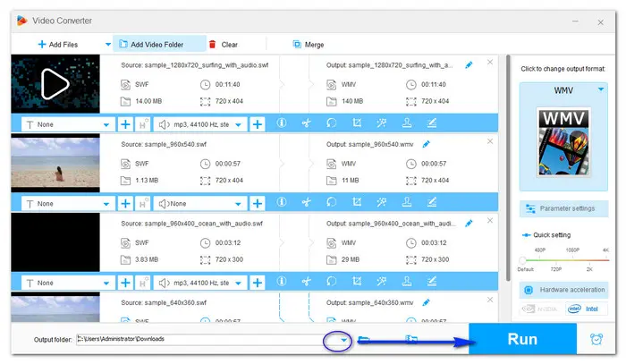Clear the file list
The width and height of the screenshot is (626, 364).
point(224,45)
